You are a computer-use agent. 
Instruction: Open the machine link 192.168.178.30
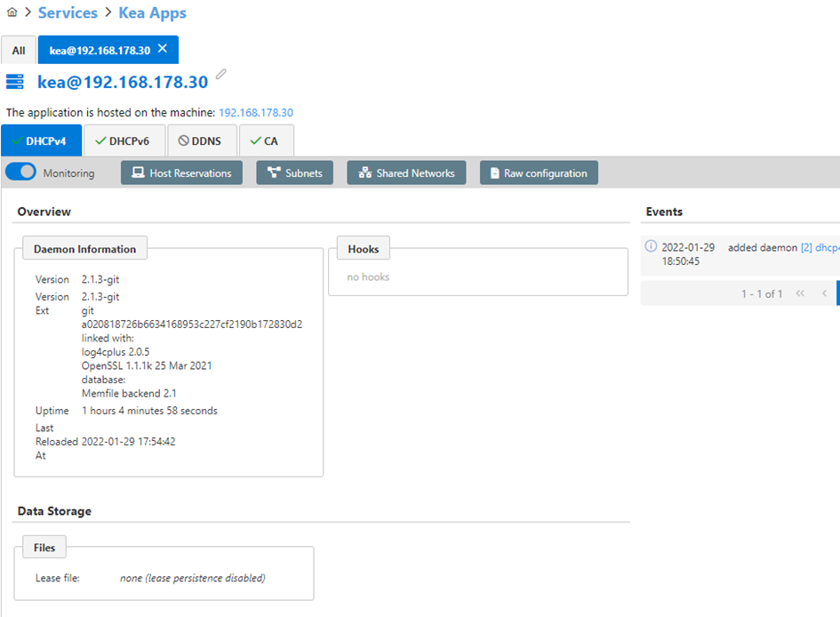click(x=256, y=113)
